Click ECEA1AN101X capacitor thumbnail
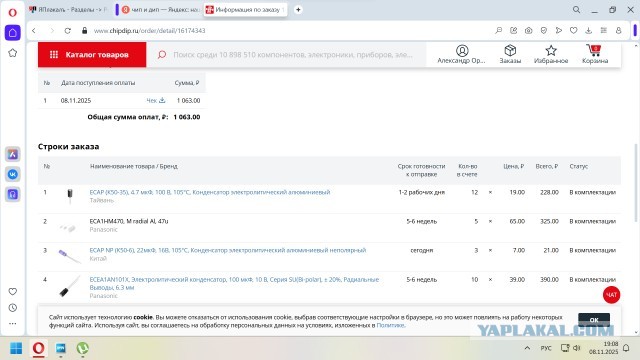Image resolution: width=640 pixels, height=360 pixels. point(69,286)
